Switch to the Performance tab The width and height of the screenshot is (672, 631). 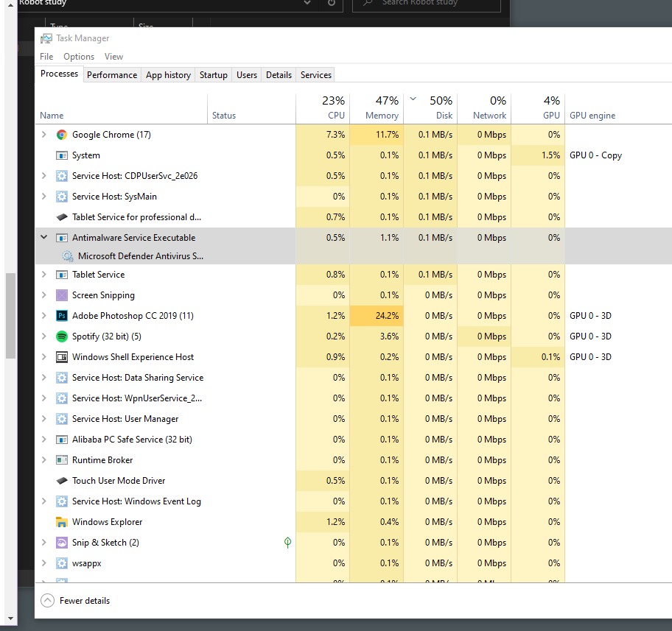tap(112, 75)
